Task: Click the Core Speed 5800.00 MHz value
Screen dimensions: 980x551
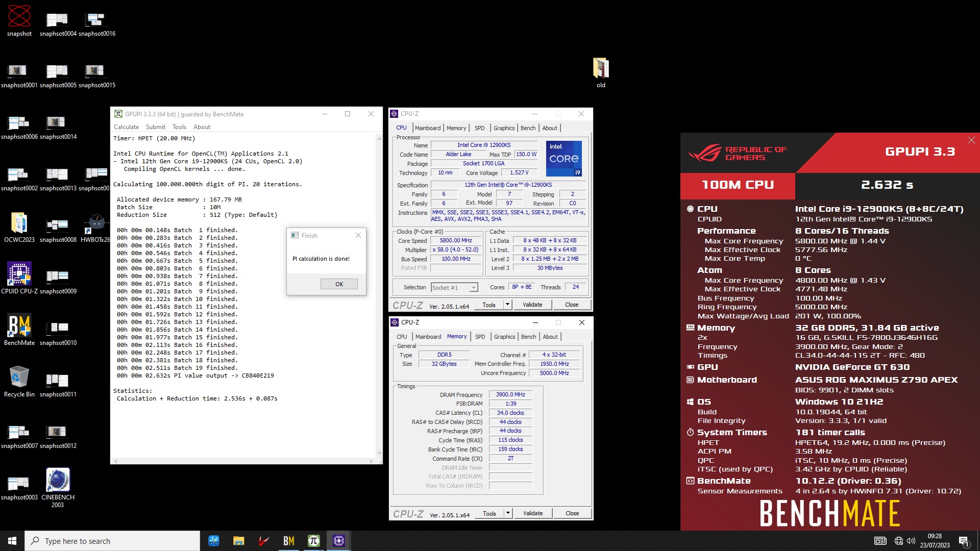Action: tap(456, 240)
